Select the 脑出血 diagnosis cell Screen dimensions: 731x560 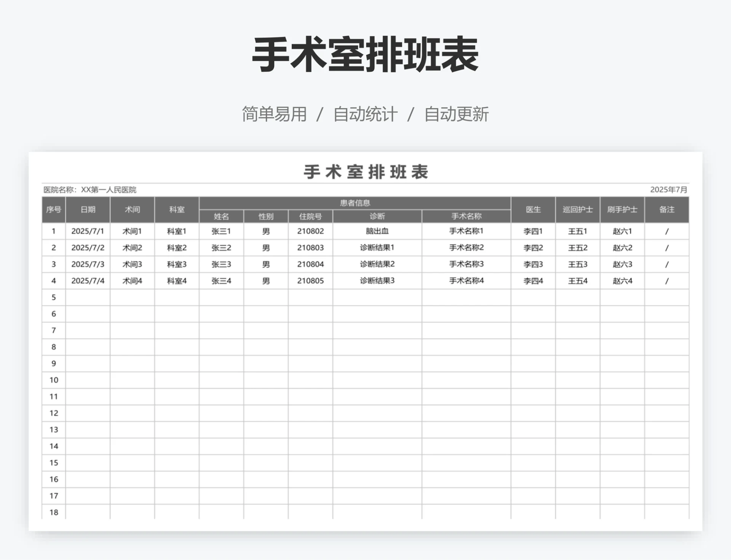(377, 231)
